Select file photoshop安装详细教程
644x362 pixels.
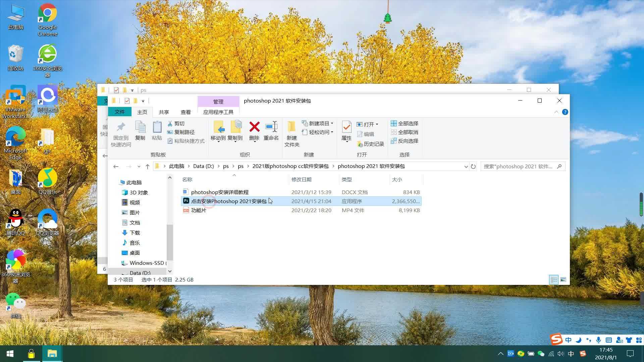220,192
